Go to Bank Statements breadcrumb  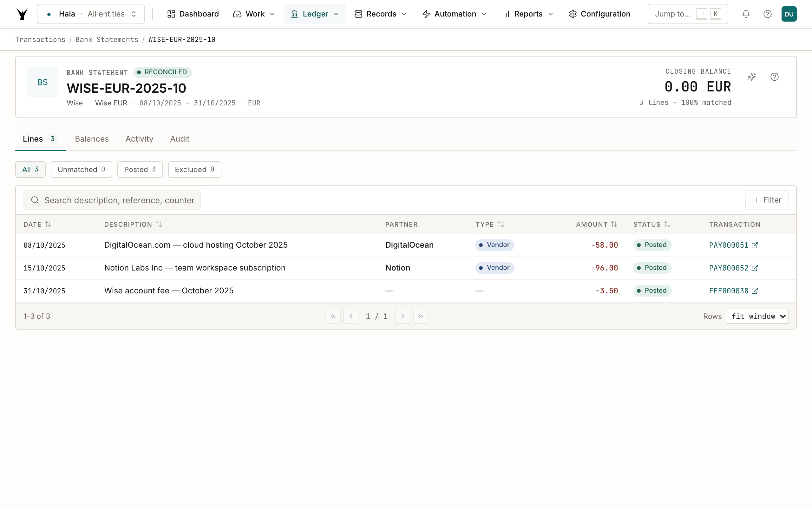107,40
